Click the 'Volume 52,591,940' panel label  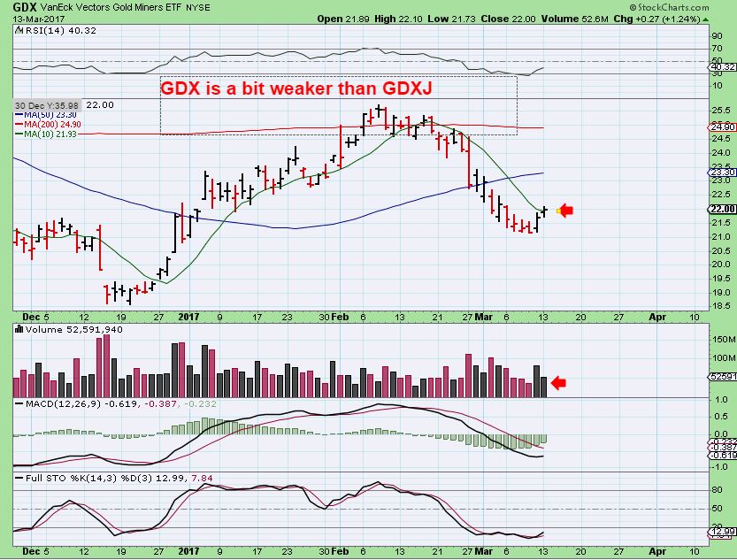[x=73, y=330]
